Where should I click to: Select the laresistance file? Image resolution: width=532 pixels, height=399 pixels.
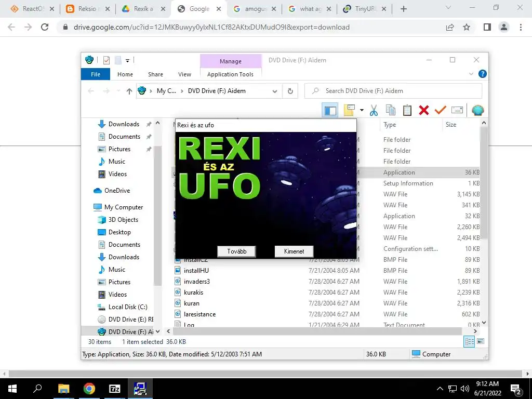click(199, 314)
